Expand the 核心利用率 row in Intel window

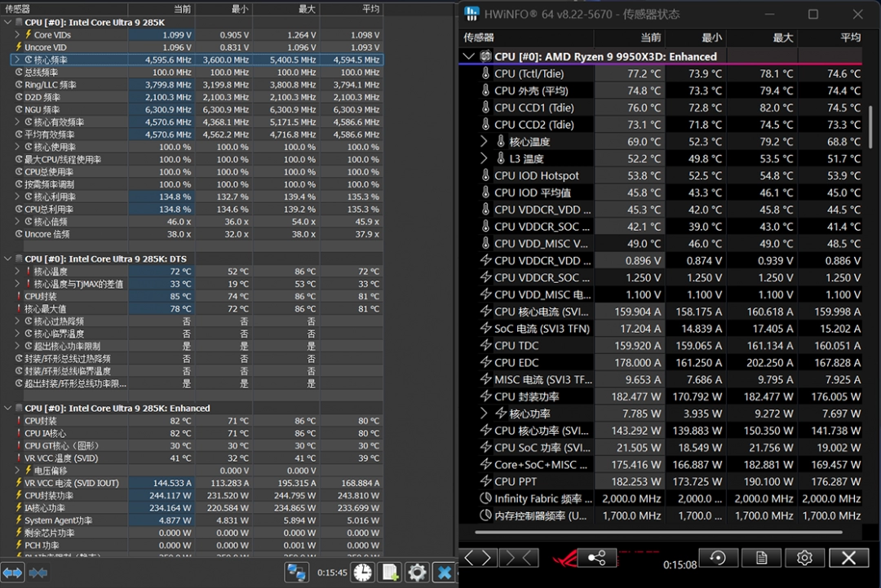tap(17, 197)
